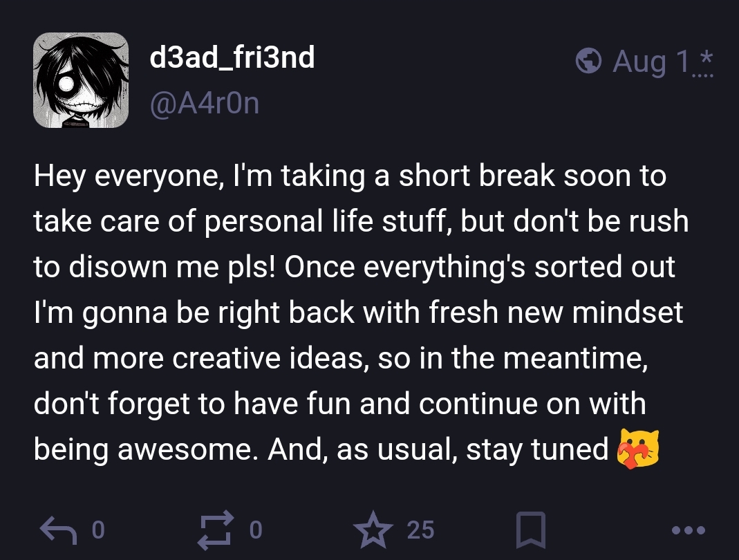Click the cat holding heart emoji
The width and height of the screenshot is (739, 560).
point(637,449)
